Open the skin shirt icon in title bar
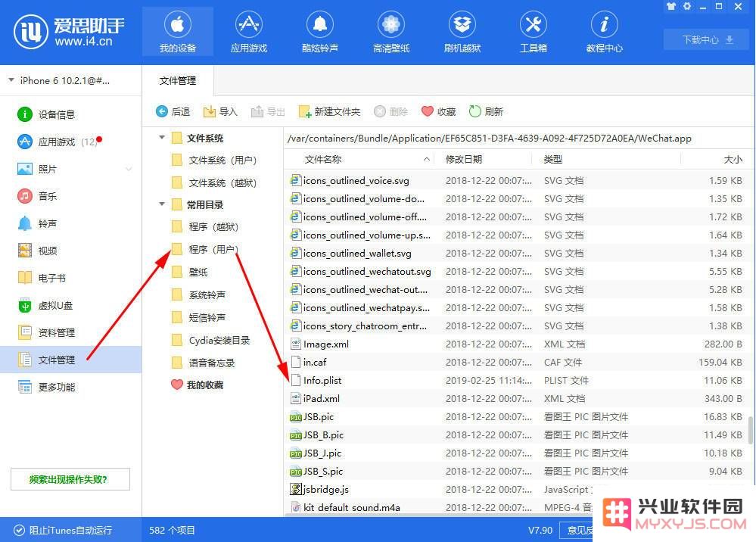Viewport: 756px width, 542px height. click(x=670, y=7)
